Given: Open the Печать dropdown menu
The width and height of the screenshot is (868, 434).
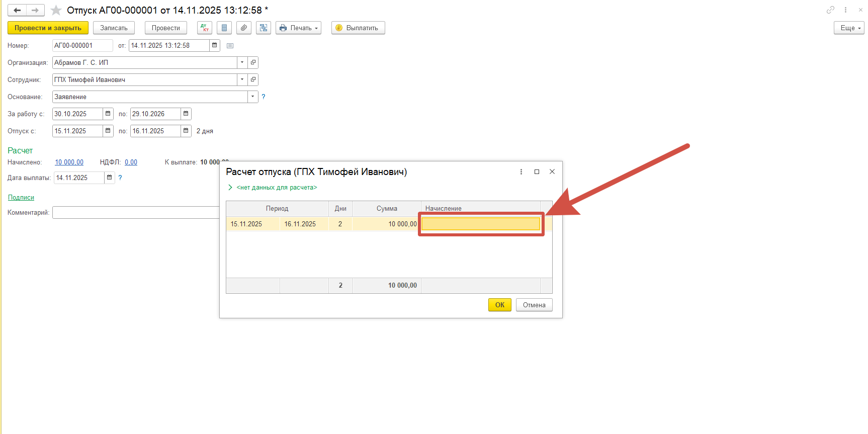Looking at the screenshot, I should 298,28.
